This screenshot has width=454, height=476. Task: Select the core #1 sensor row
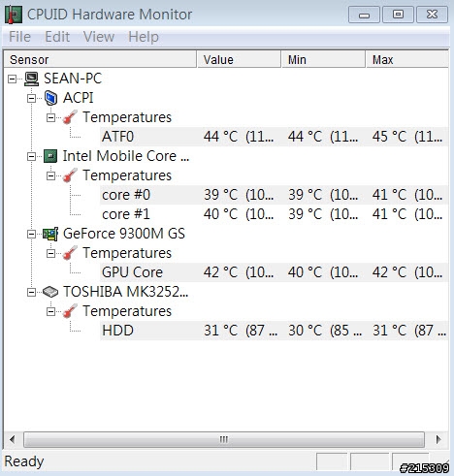pos(275,214)
